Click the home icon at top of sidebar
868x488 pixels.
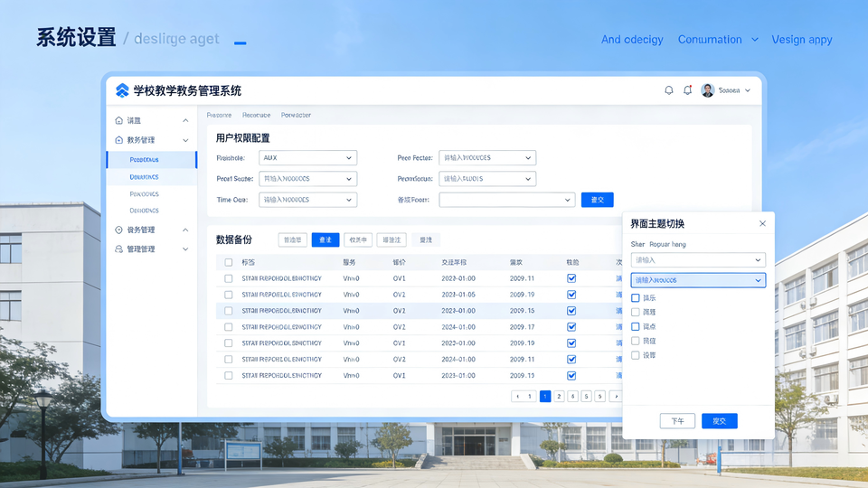tap(119, 120)
